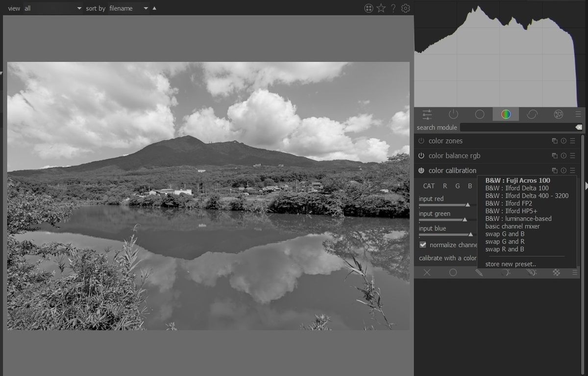Select the G channel tab
This screenshot has width=588, height=376.
click(457, 186)
